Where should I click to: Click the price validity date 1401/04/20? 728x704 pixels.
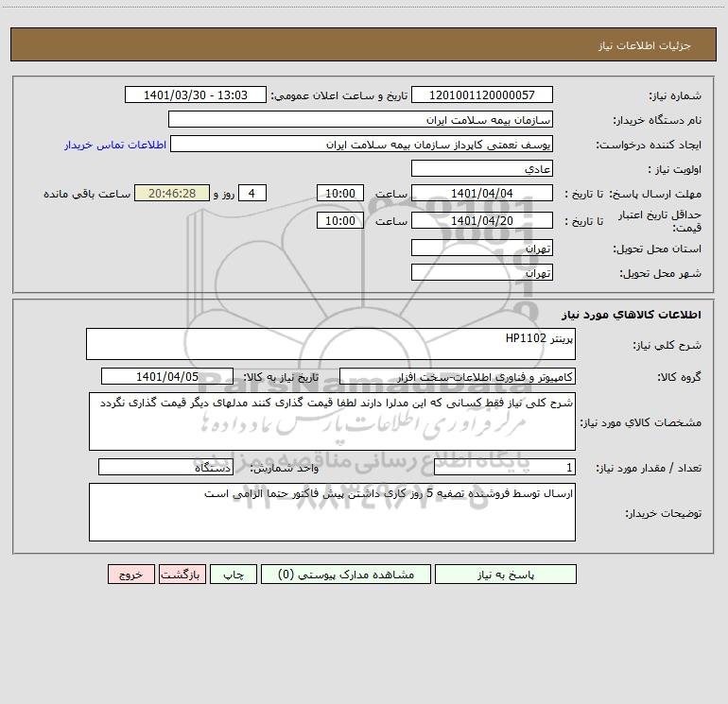[x=482, y=220]
